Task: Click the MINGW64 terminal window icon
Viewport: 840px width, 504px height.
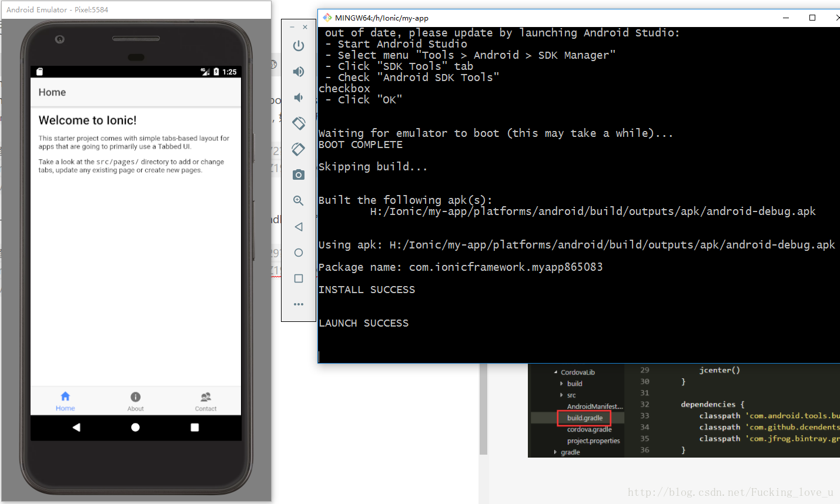Action: tap(327, 18)
